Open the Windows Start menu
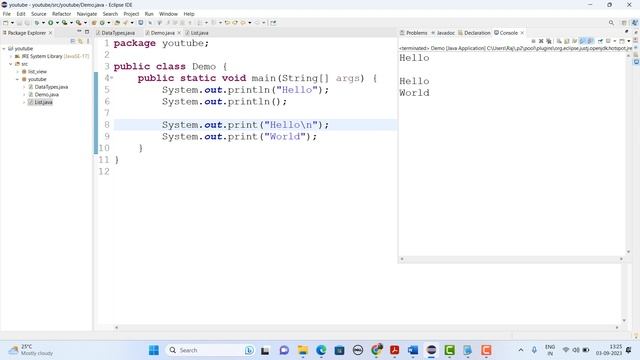The width and height of the screenshot is (640, 360). coord(153,350)
